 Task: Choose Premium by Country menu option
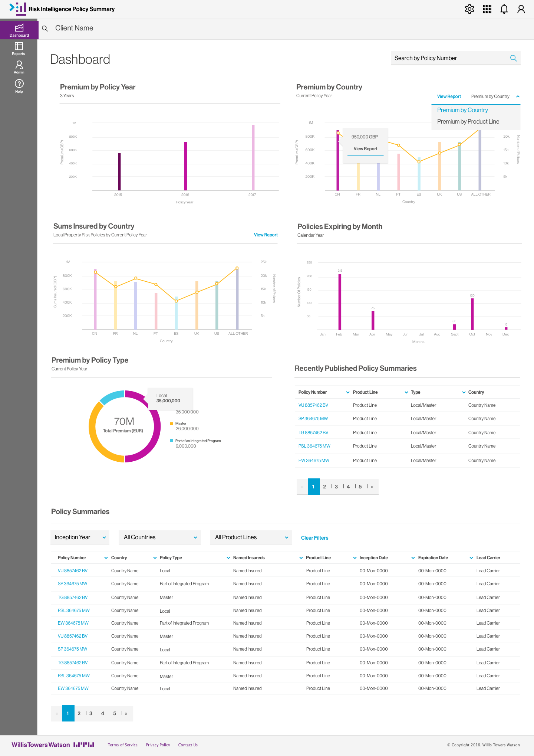tap(462, 110)
